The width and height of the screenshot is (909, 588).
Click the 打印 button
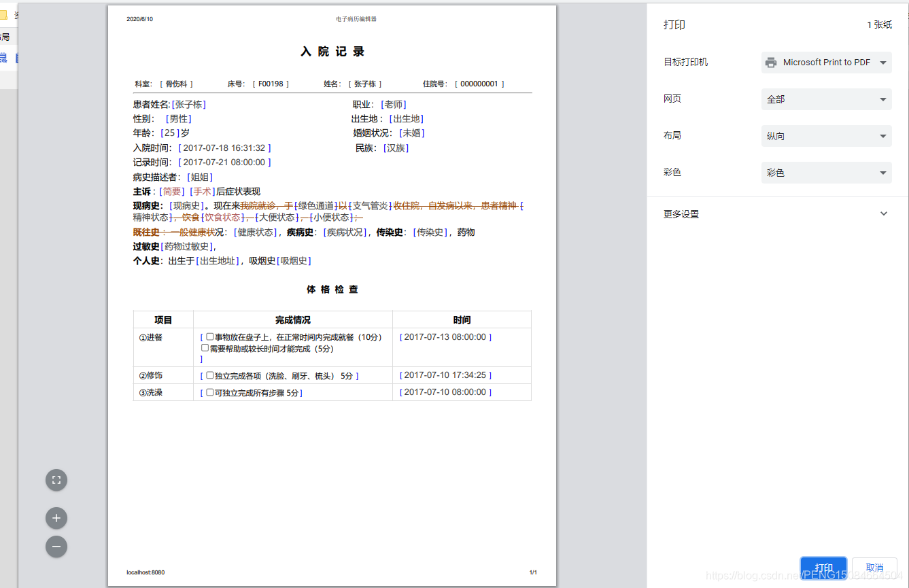click(823, 568)
